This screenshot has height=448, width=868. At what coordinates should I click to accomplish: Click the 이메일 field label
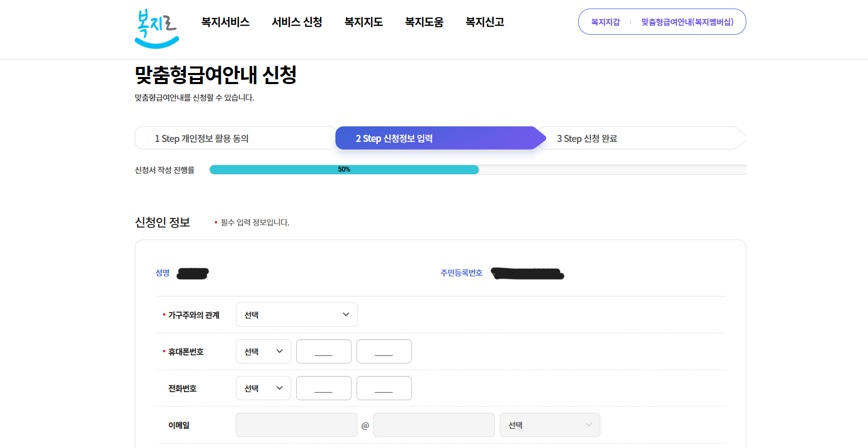pos(179,425)
